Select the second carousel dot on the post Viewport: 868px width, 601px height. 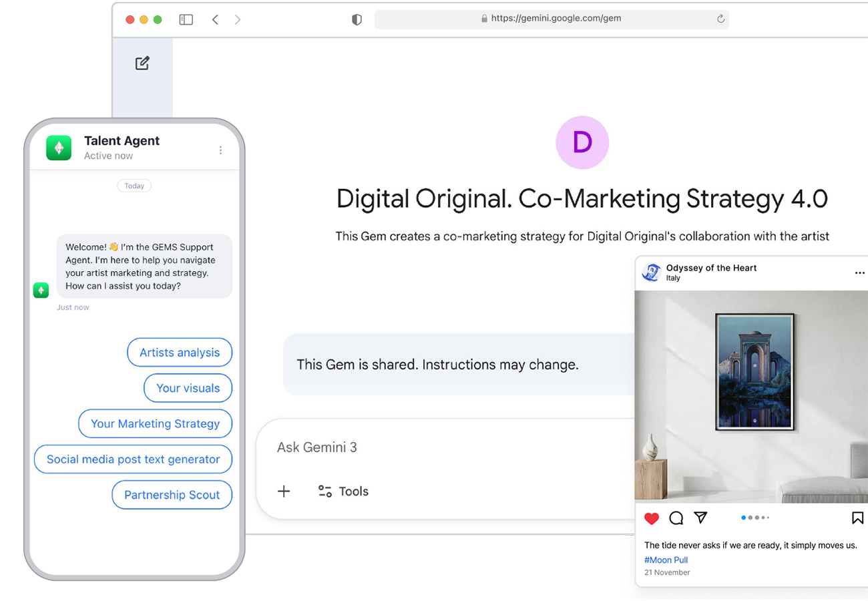(750, 518)
